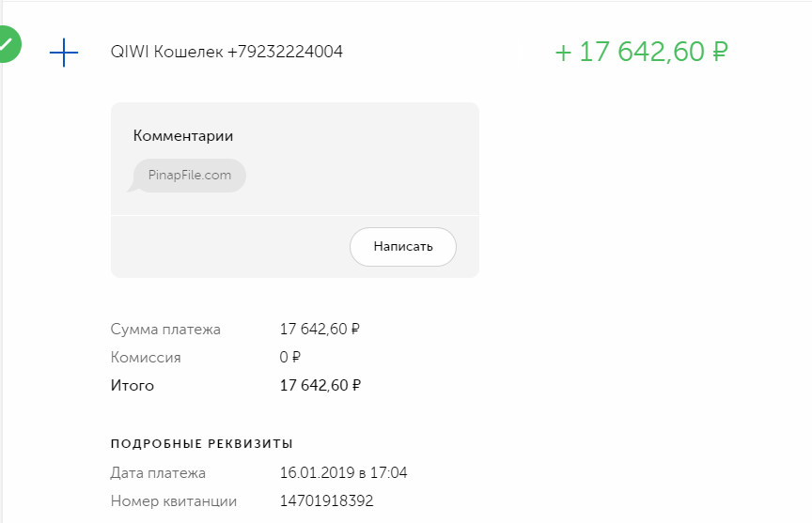This screenshot has height=523, width=812.
Task: Click the Номер квитанции label
Action: [x=174, y=501]
